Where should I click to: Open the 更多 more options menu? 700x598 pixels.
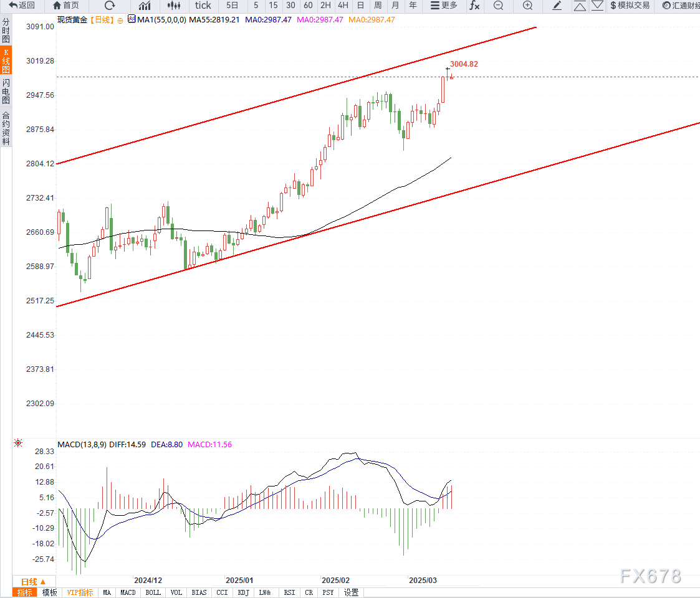point(444,6)
